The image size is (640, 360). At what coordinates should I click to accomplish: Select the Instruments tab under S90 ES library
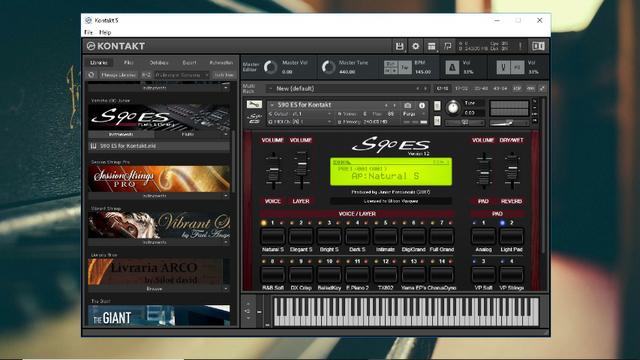click(x=121, y=134)
